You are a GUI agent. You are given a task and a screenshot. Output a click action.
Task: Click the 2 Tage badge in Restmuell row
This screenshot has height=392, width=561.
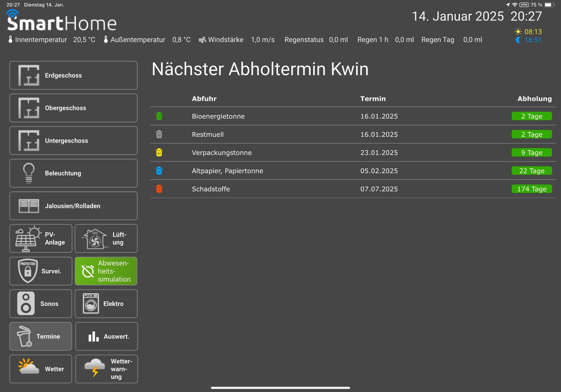tap(531, 134)
